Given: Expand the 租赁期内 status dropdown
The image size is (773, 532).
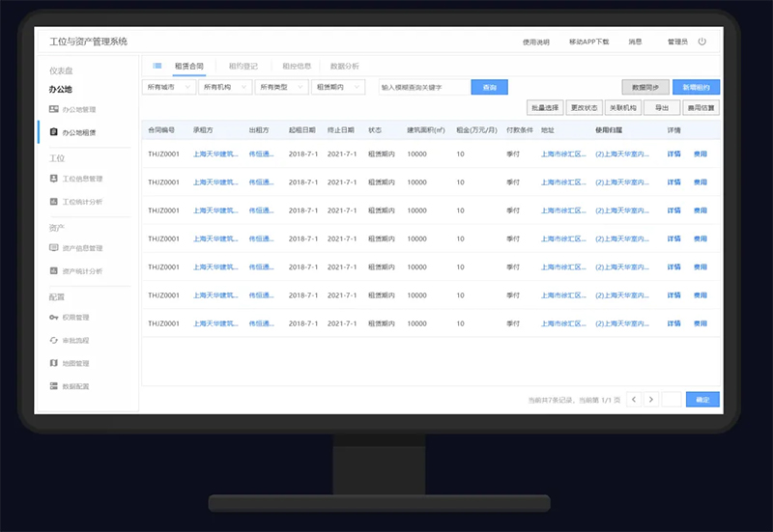Looking at the screenshot, I should [x=338, y=87].
